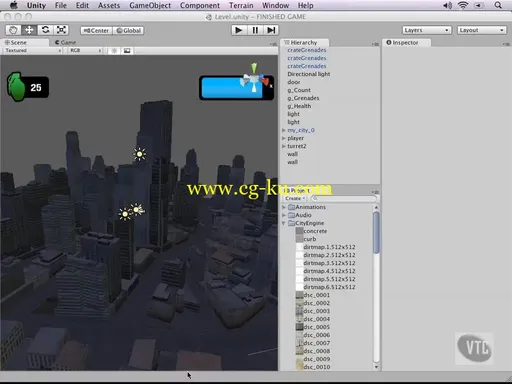Select the concrete asset
Viewport: 512px width, 384px height.
coord(315,231)
